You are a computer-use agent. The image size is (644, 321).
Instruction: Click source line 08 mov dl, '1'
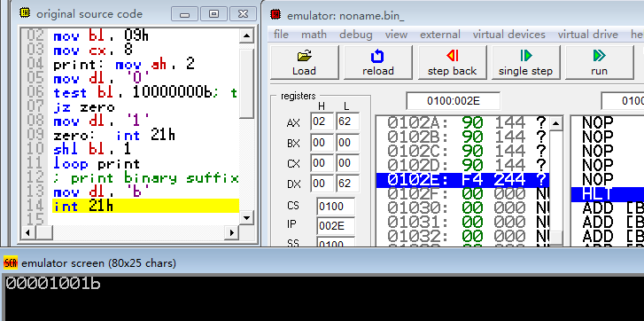pyautogui.click(x=101, y=121)
